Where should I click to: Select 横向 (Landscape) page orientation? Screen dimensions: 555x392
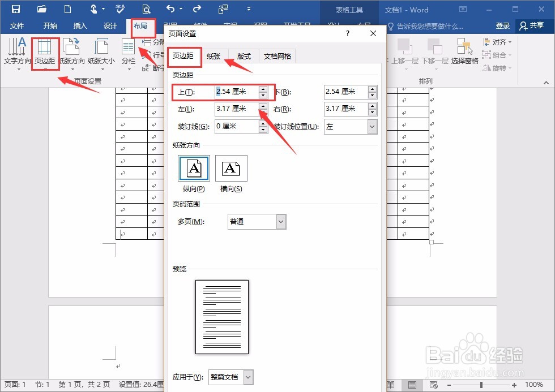pos(230,168)
